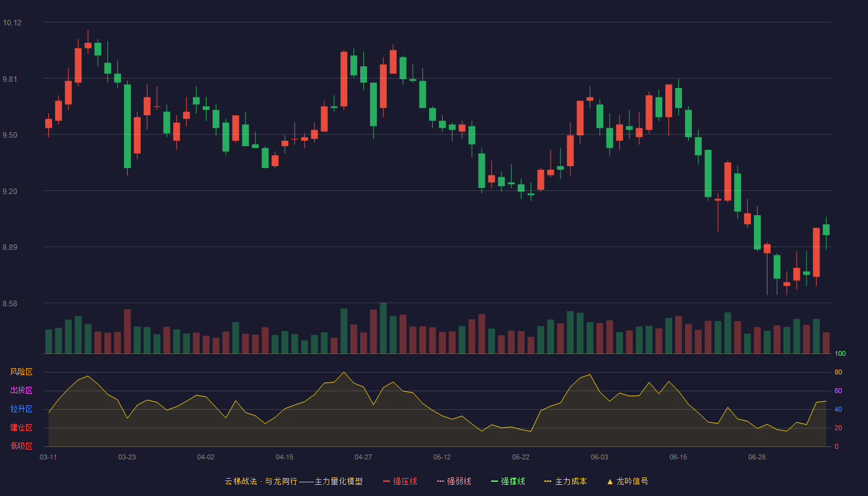This screenshot has width=868, height=496.
Task: Click the 10.12 price axis label
Action: (12, 23)
